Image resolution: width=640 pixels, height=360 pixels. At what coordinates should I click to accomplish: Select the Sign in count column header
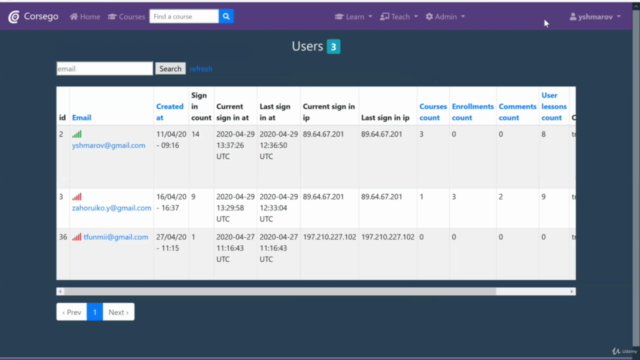pos(201,106)
